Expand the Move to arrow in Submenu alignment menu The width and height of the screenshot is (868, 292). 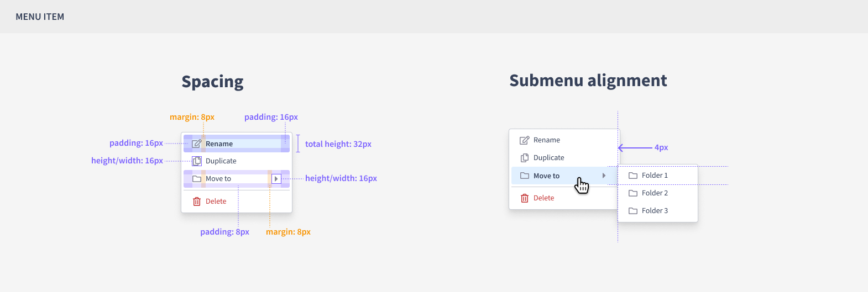pos(604,176)
